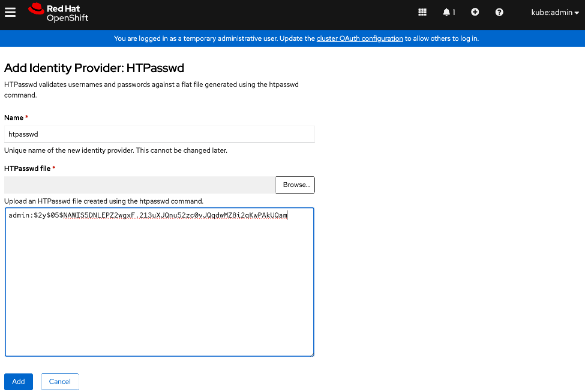Click inside the htpasswd file content textarea
This screenshot has height=392, width=585.
[159, 282]
